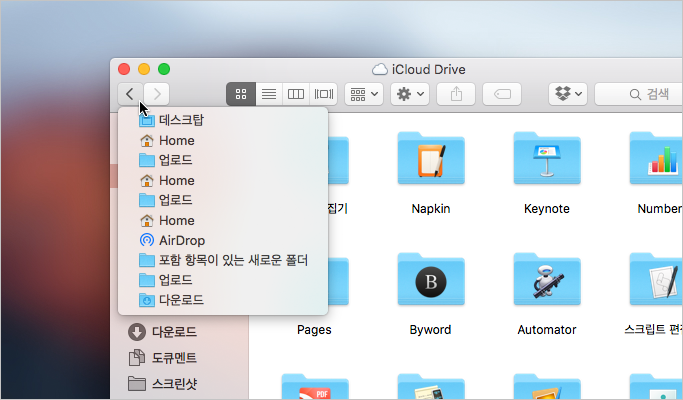Open the Dropbox toolbar dropdown

click(568, 94)
